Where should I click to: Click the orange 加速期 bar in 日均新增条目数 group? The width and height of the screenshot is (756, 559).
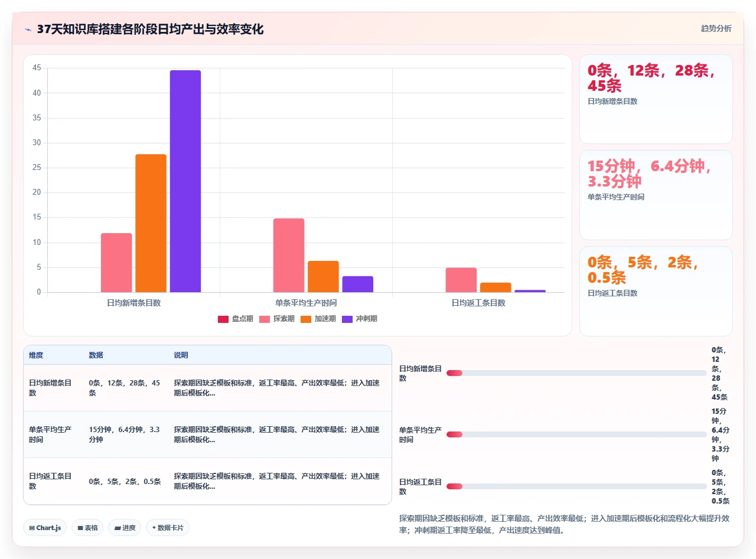151,223
